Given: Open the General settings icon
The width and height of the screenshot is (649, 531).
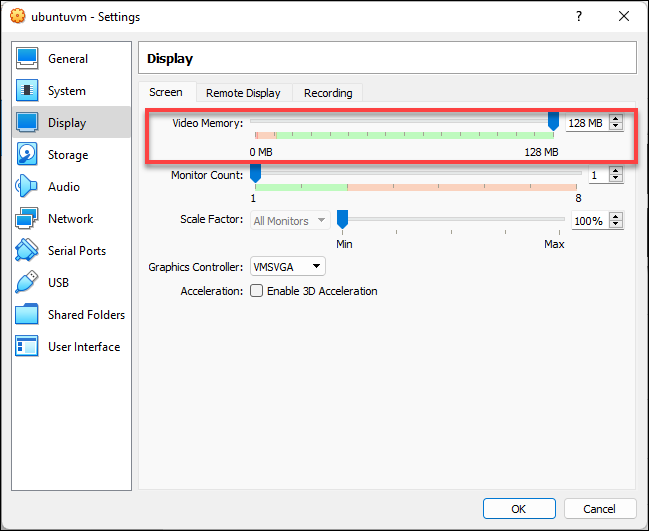Looking at the screenshot, I should click(28, 59).
